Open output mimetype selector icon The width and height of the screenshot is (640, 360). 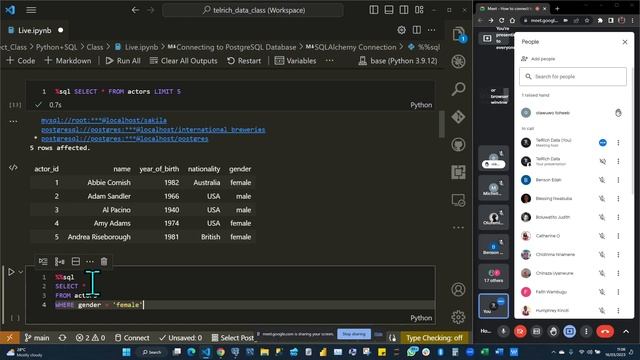pyautogui.click(x=13, y=167)
